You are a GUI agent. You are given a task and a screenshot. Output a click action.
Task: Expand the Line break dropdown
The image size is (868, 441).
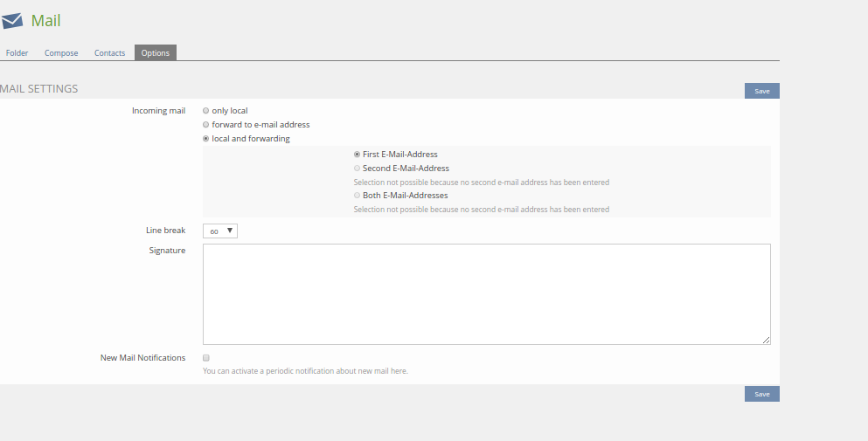220,231
